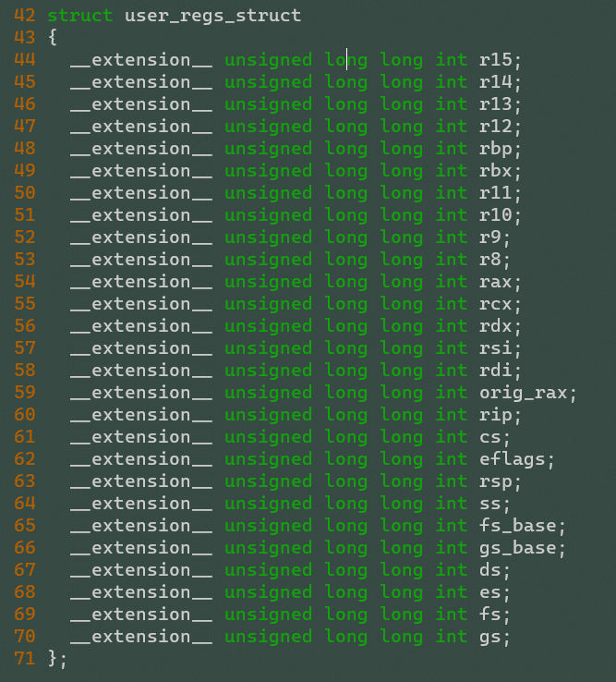
Task: Click the int keyword on line 57
Action: tap(452, 348)
